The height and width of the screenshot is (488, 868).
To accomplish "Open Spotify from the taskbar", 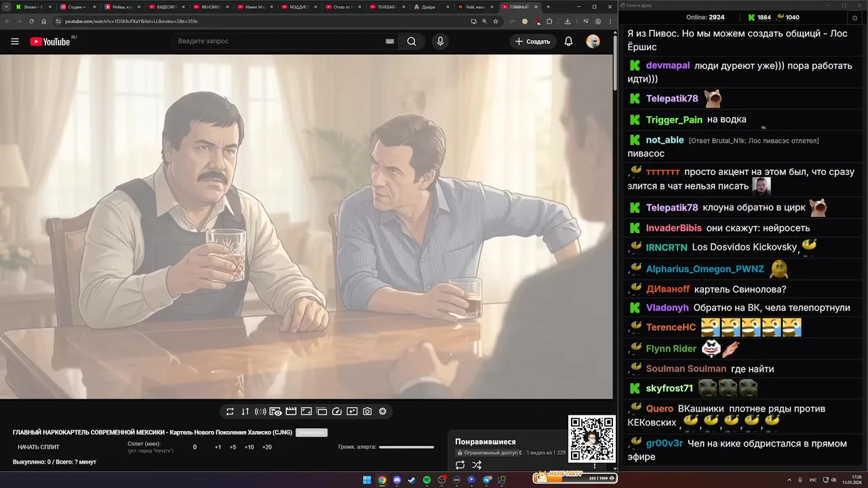I will (x=427, y=480).
